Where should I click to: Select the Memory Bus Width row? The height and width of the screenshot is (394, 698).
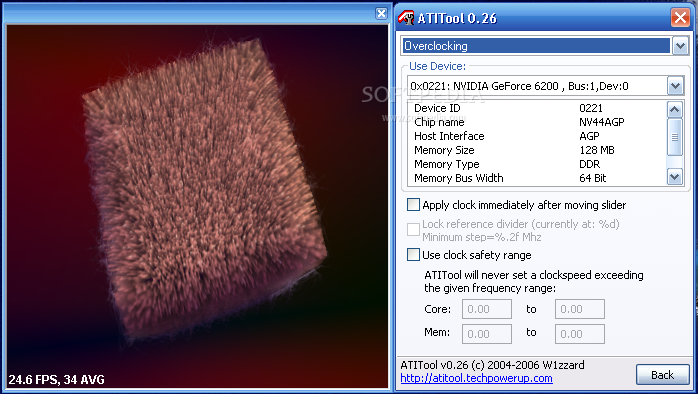click(x=537, y=178)
